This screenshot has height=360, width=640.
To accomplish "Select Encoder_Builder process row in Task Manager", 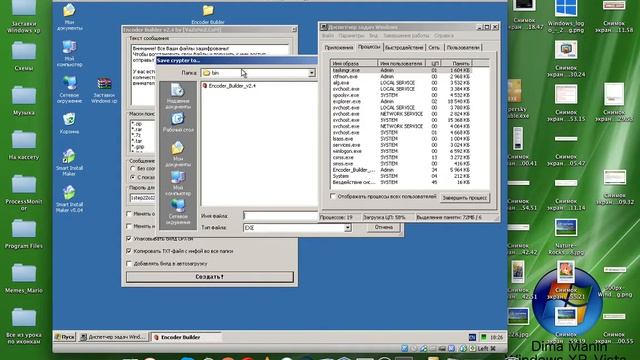I will tap(401, 170).
